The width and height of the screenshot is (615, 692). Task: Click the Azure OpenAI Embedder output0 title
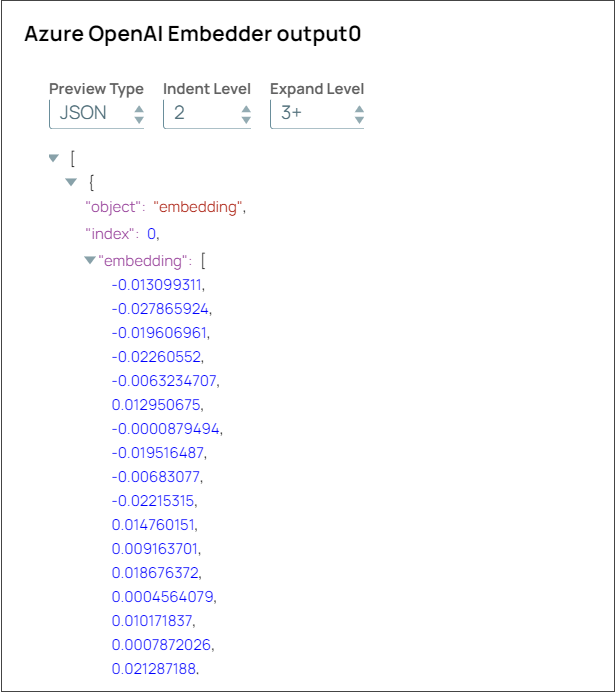click(193, 34)
